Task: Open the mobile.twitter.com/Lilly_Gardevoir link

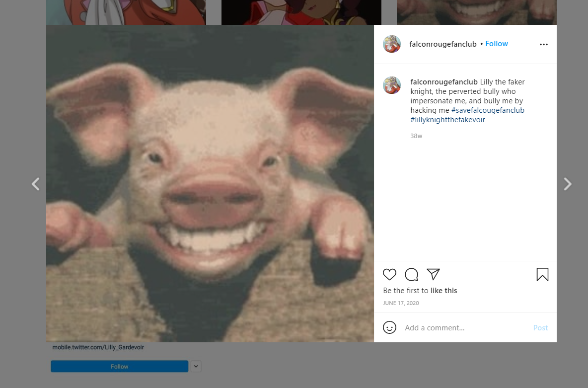Action: (x=98, y=347)
